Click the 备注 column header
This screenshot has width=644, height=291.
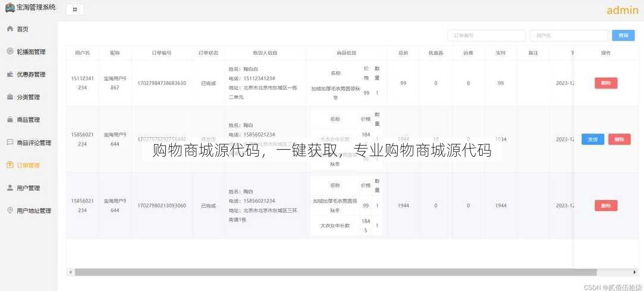[533, 53]
